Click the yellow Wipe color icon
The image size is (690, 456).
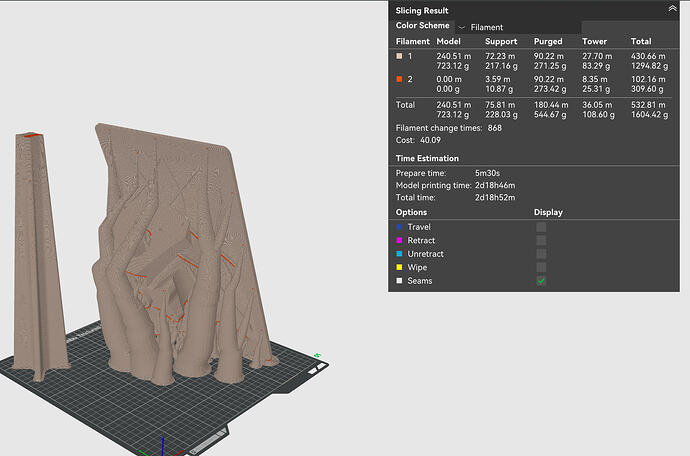[x=399, y=267]
